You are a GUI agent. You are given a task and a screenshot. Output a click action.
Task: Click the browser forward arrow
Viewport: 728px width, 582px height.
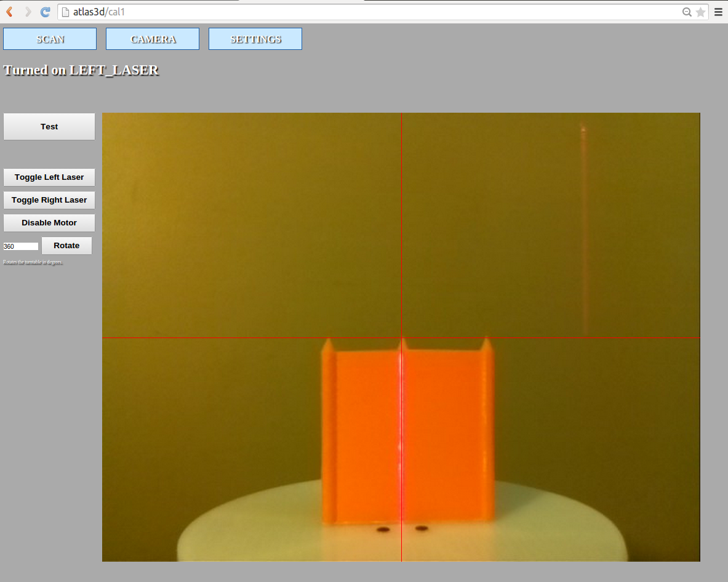pyautogui.click(x=28, y=12)
